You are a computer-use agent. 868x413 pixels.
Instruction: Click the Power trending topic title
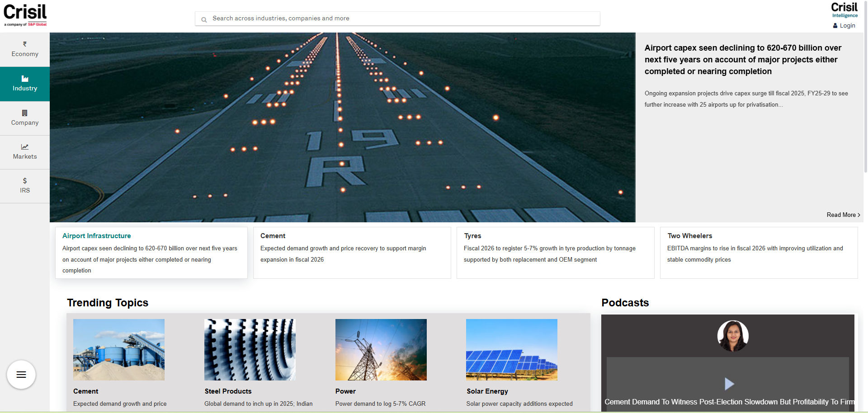[x=345, y=391]
